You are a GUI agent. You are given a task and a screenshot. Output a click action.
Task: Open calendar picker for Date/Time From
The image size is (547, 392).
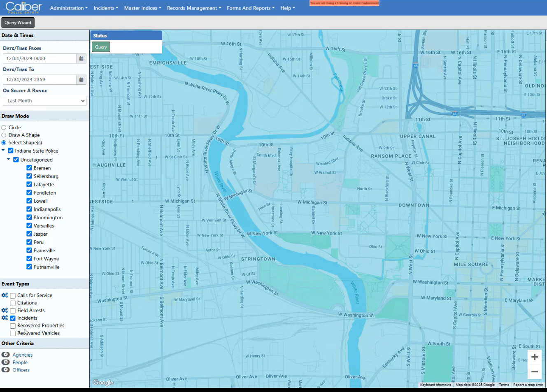81,58
